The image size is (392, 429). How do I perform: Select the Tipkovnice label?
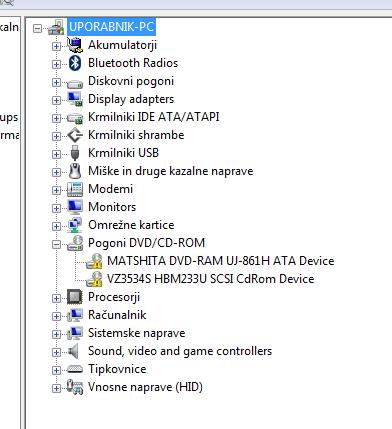[117, 369]
